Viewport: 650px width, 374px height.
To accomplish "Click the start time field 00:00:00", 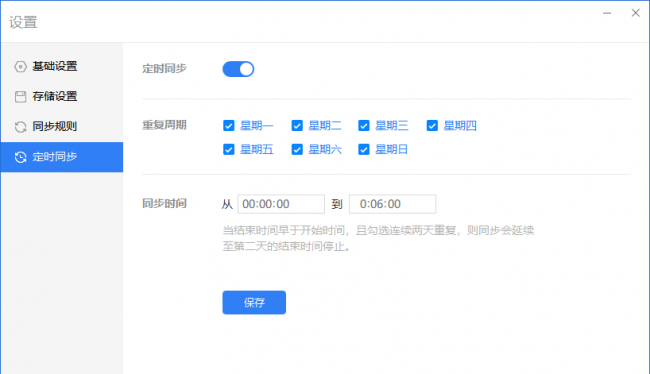I will coord(281,204).
